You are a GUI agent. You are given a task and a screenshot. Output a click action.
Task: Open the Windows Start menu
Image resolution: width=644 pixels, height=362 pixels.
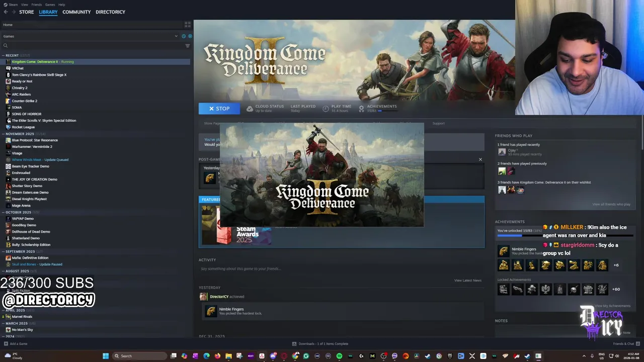point(106,356)
